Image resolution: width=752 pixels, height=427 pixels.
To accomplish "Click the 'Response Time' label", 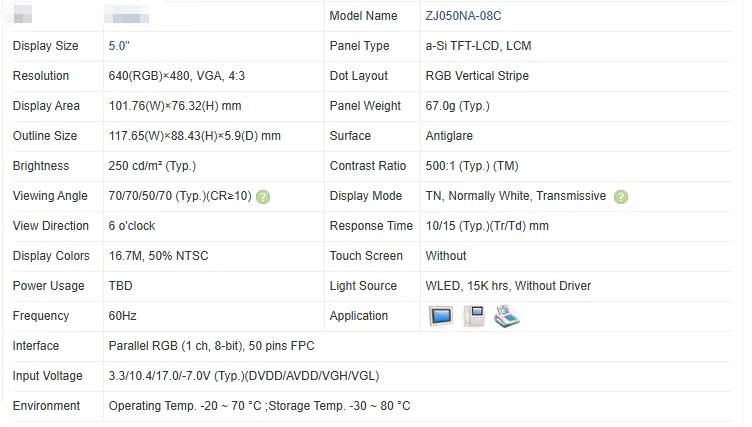I will coord(371,225).
